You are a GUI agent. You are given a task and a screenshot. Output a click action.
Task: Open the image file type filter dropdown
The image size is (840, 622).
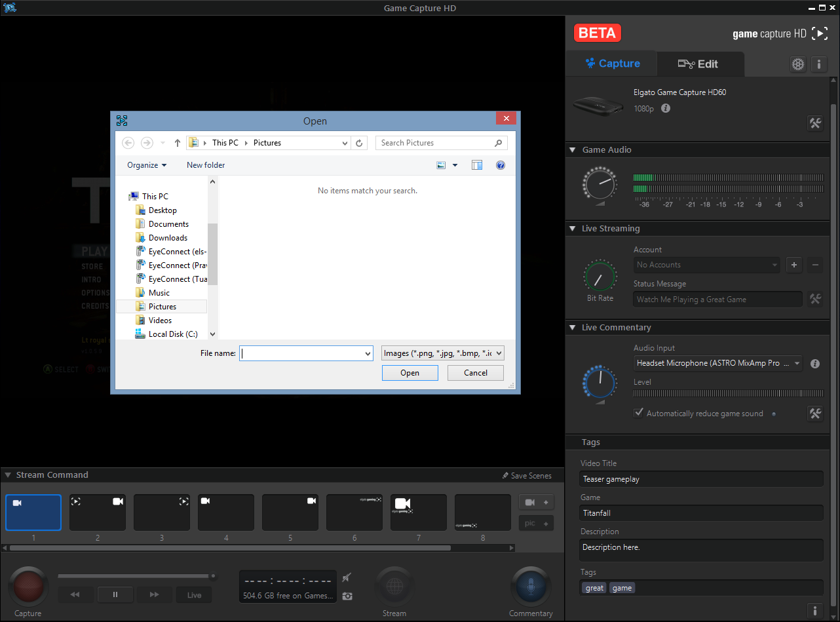coord(442,353)
